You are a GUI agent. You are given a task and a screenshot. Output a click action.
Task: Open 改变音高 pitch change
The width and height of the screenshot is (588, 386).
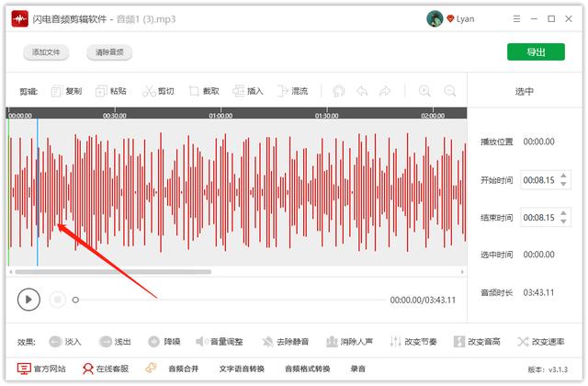click(477, 342)
